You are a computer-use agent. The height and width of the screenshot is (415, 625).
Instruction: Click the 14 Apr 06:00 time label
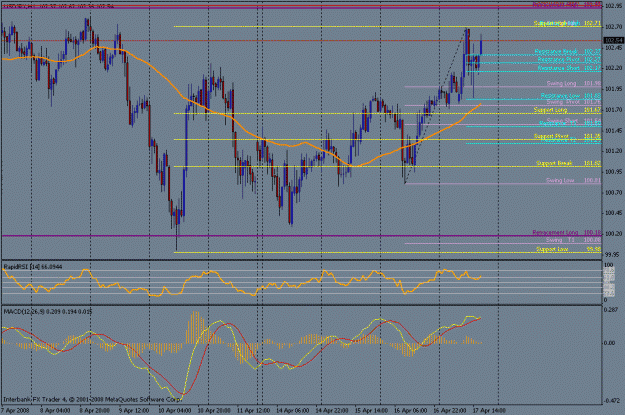click(x=292, y=410)
